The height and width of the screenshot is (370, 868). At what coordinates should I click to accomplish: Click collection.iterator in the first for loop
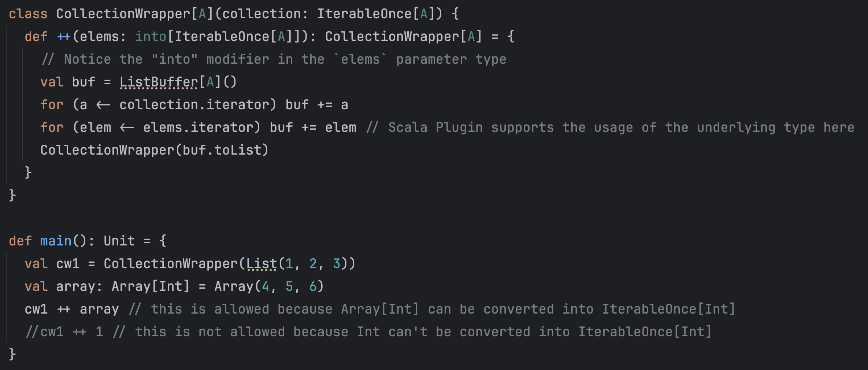click(x=194, y=105)
